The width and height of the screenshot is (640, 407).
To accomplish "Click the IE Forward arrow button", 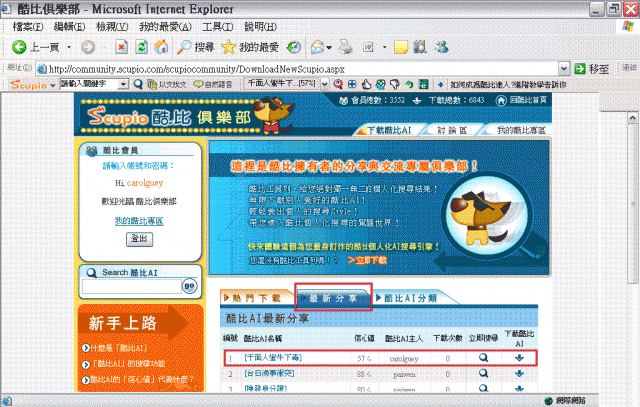I will coord(88,47).
